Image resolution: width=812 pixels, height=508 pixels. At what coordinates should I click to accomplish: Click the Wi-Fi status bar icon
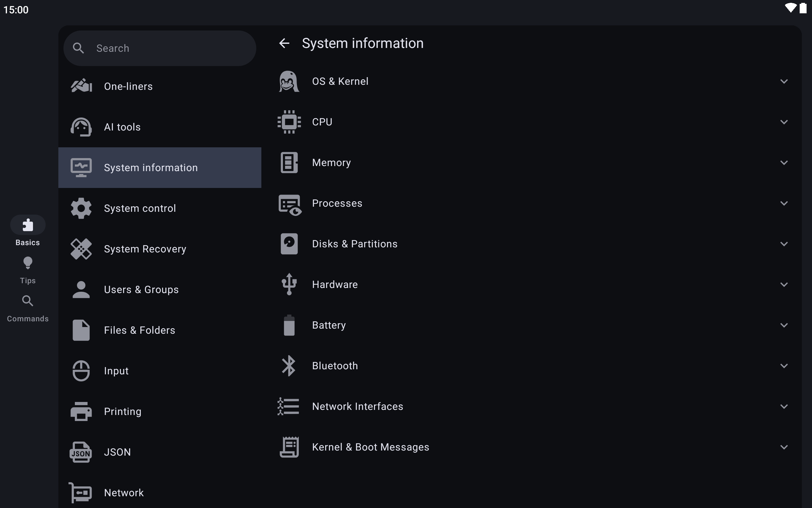(x=790, y=8)
